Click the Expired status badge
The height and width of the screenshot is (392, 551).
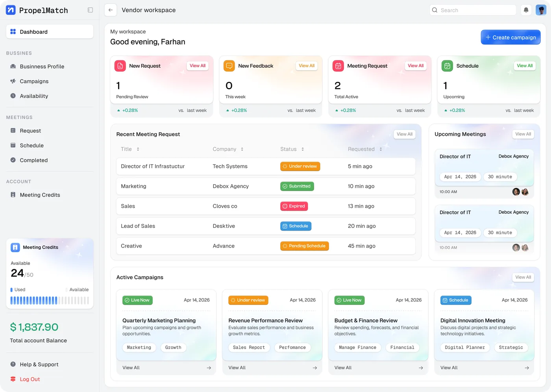[x=294, y=206]
